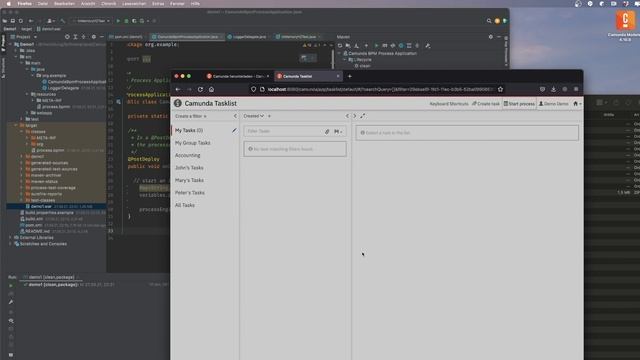Open the save search dropdown in filter box
640x360 pixels.
[338, 131]
